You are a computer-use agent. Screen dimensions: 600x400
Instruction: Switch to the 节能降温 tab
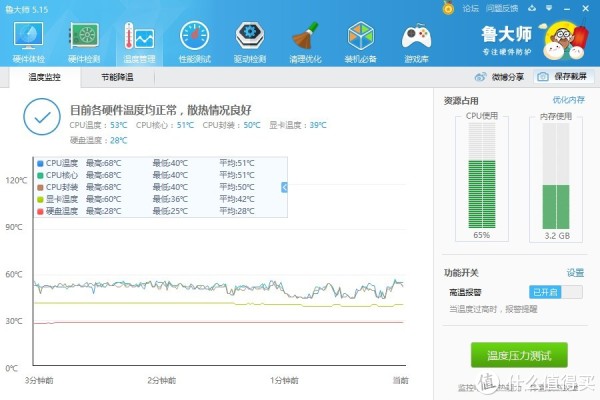point(117,77)
